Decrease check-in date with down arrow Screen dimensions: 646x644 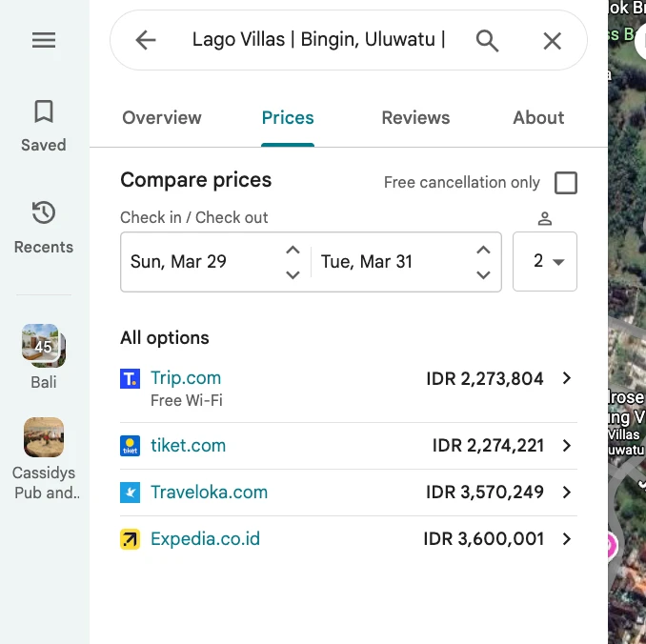pyautogui.click(x=293, y=274)
